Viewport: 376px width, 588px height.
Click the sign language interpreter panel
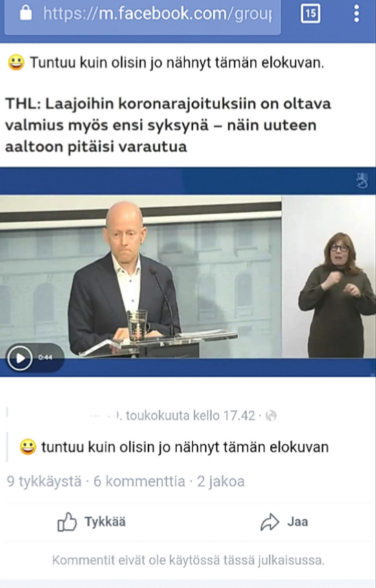click(x=329, y=277)
